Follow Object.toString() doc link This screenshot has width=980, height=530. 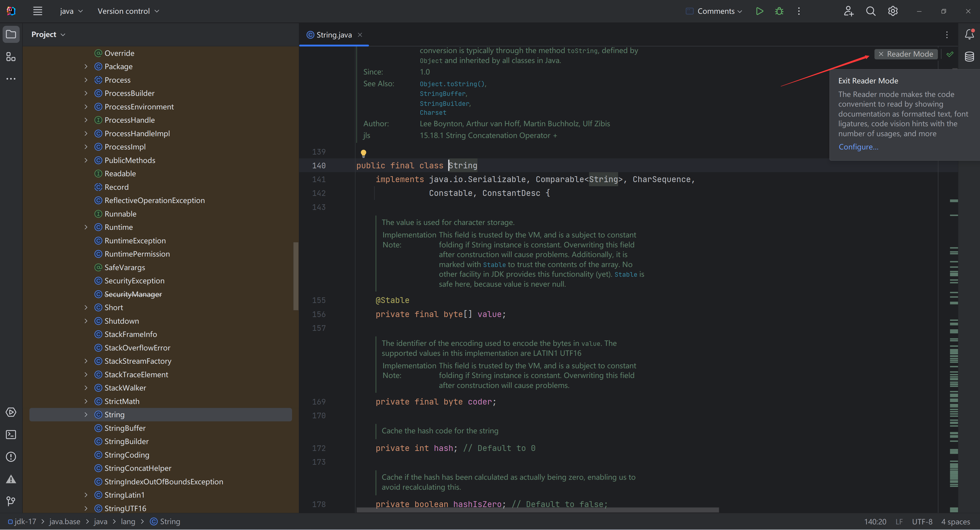tap(452, 84)
